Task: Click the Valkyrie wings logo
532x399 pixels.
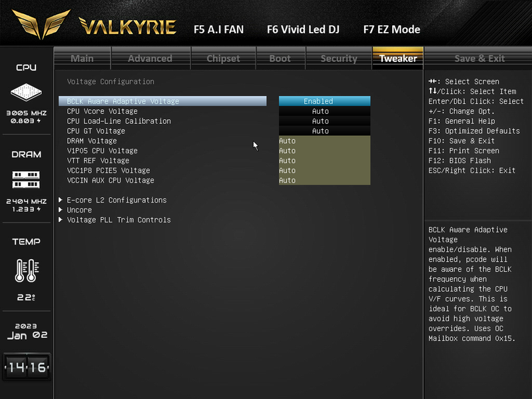Action: coord(41,24)
